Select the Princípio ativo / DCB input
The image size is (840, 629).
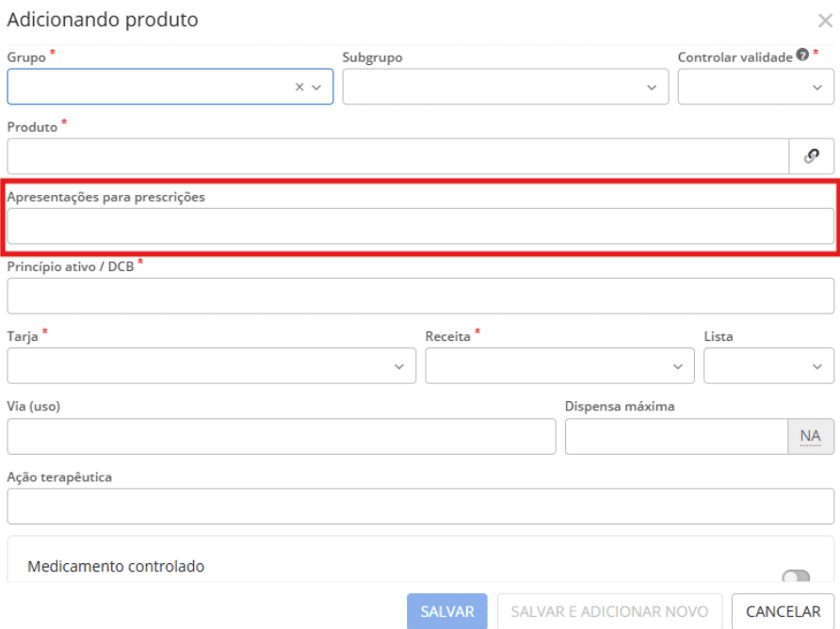click(x=420, y=297)
